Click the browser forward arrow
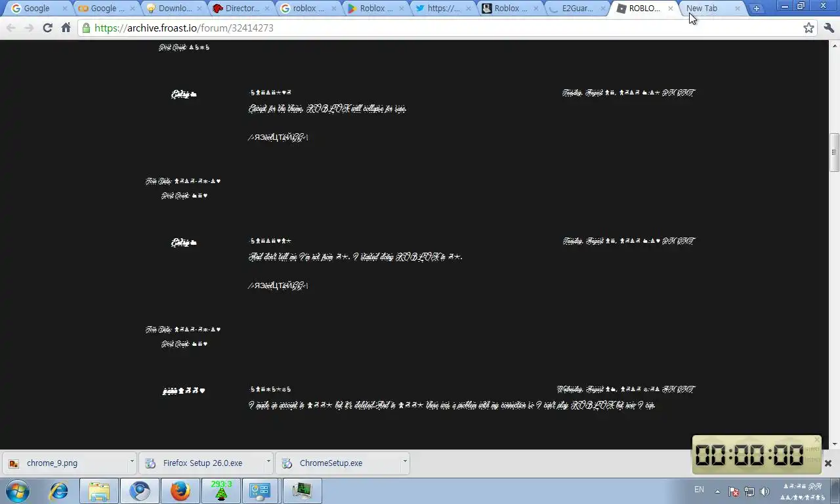Screen dimensions: 840x504 (x=29, y=28)
